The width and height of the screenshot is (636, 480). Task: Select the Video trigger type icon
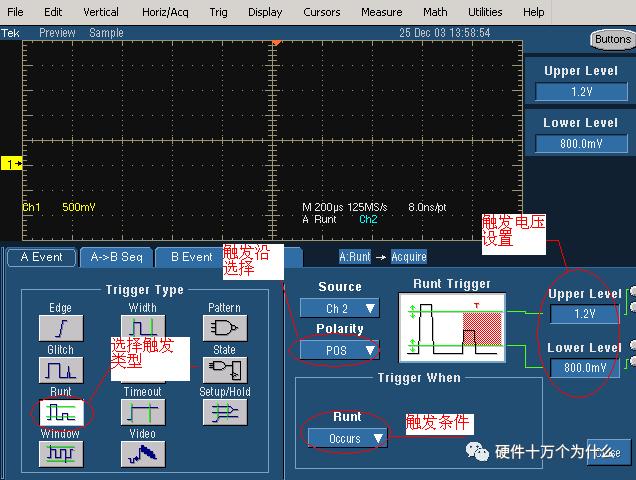[x=143, y=454]
